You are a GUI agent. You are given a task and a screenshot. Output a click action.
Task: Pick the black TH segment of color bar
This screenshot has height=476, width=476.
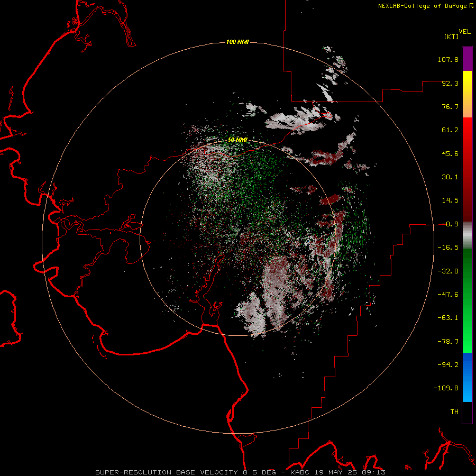click(467, 412)
